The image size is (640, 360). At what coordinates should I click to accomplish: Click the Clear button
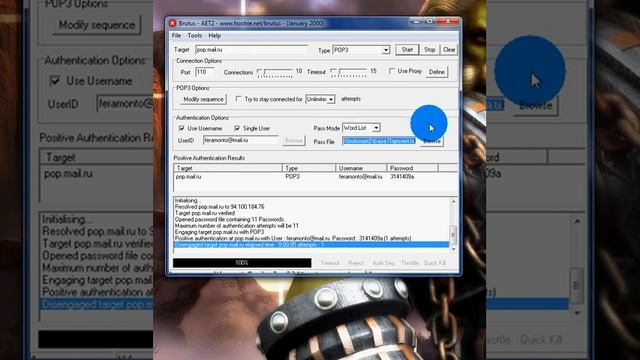point(449,49)
